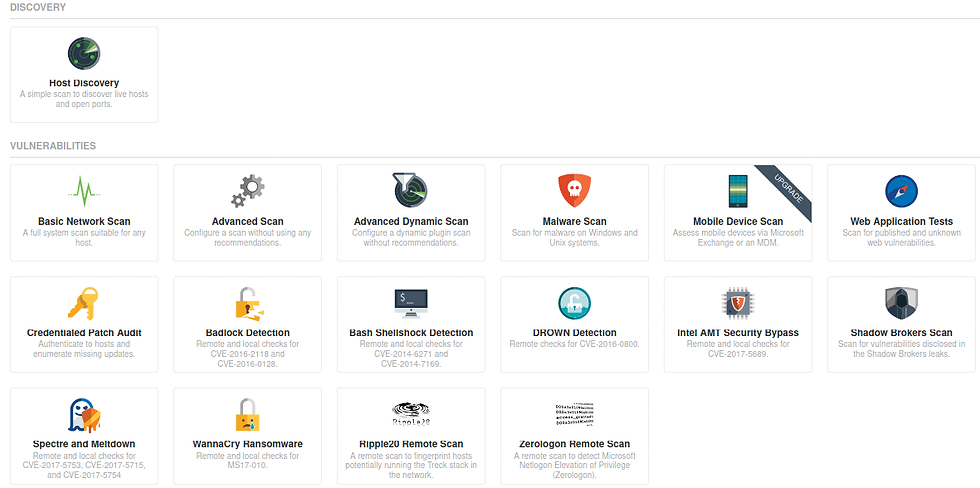
Task: Select the Basic Network Scan pulse icon
Action: pyautogui.click(x=84, y=191)
